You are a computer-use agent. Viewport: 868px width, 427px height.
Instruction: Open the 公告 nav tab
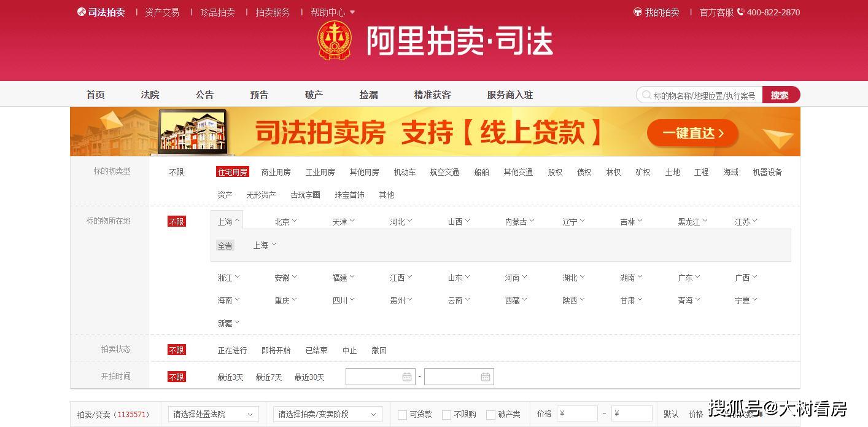(204, 95)
